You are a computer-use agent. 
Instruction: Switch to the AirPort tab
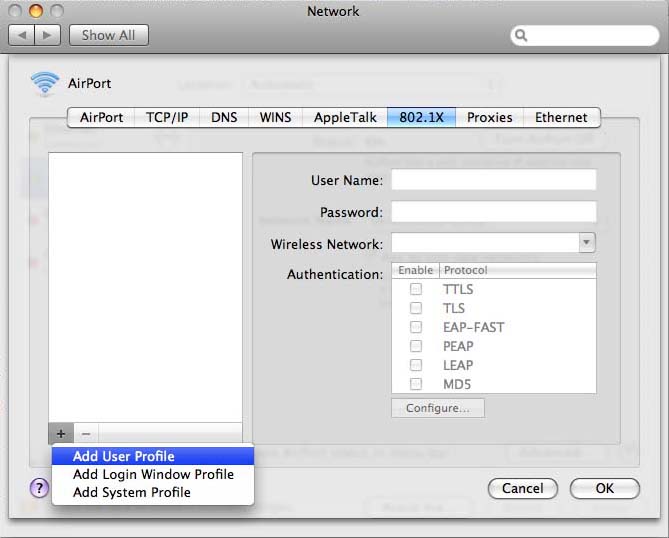(101, 117)
